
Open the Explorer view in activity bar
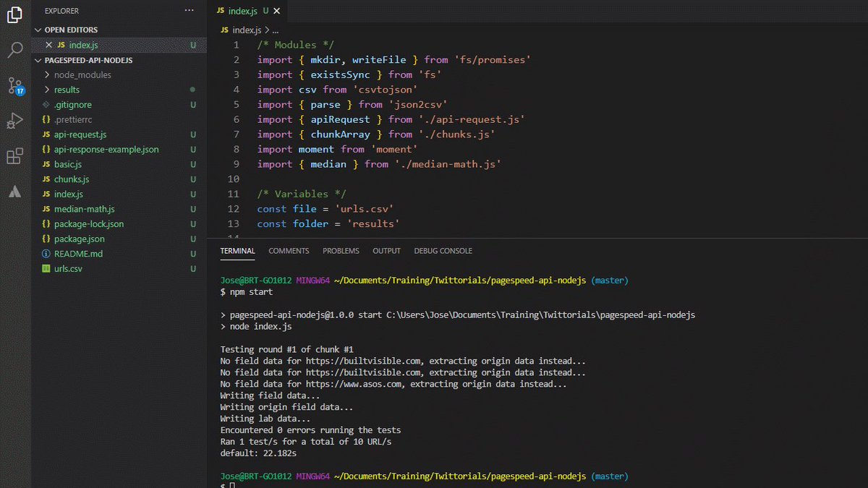click(x=15, y=14)
